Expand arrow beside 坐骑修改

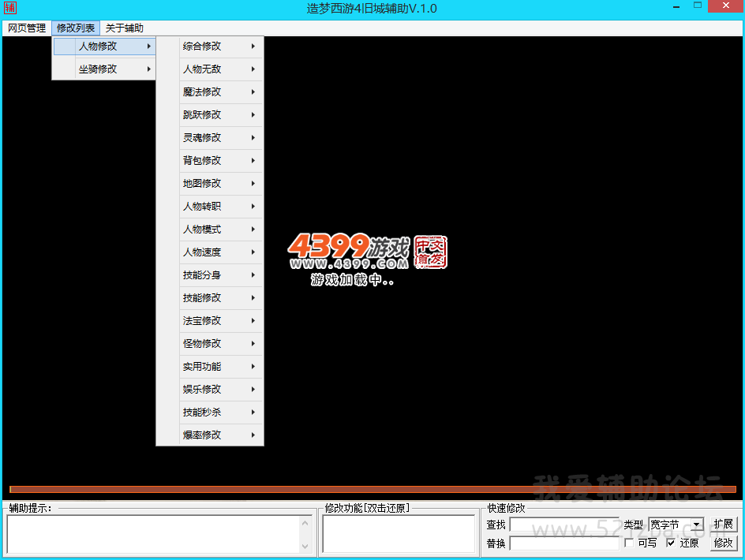(x=148, y=69)
